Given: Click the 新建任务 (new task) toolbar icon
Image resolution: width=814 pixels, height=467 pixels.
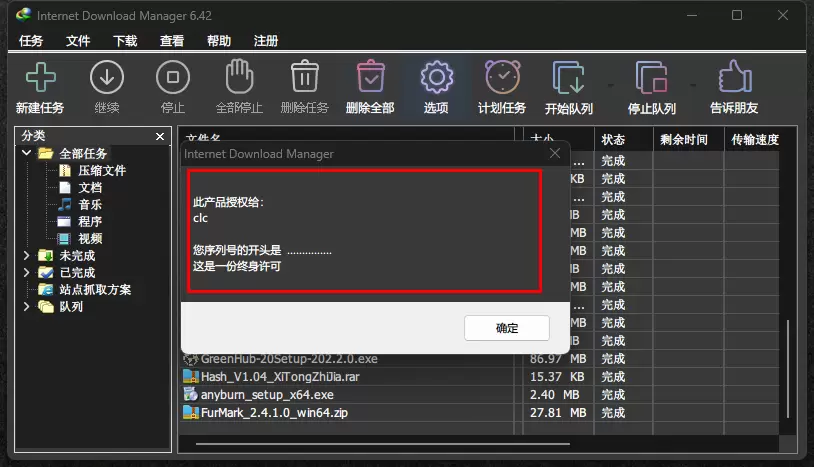Looking at the screenshot, I should pos(40,78).
